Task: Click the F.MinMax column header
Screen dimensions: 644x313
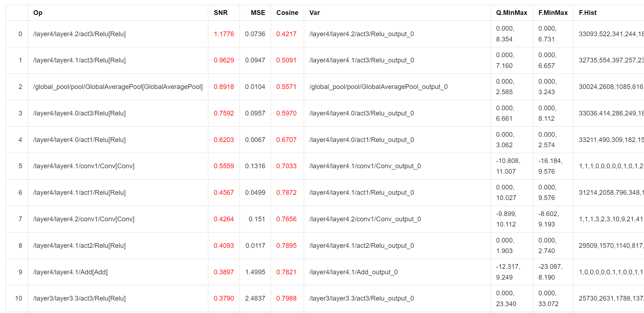Action: pos(553,13)
